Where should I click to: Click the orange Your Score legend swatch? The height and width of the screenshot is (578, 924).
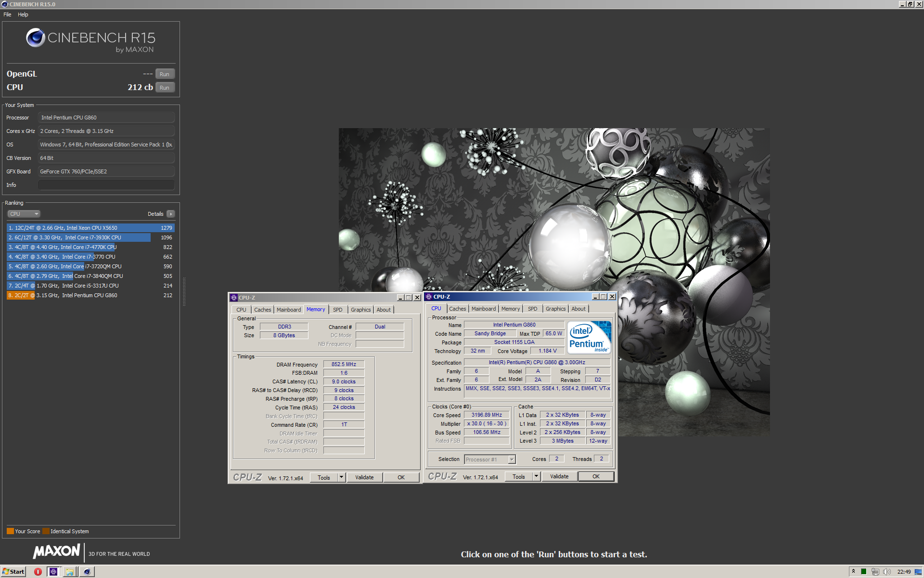[x=10, y=531]
